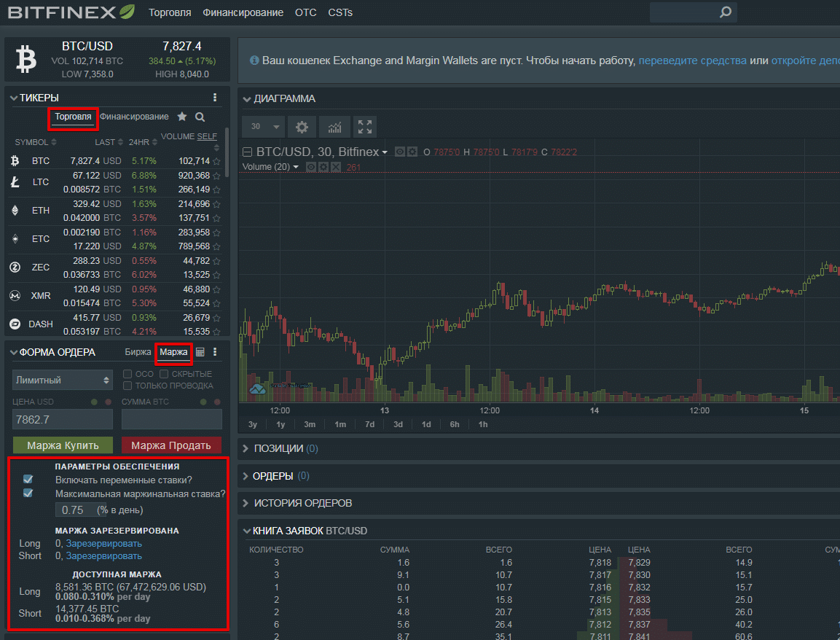Click the Маржа Продать button
The height and width of the screenshot is (640, 840).
click(x=171, y=445)
